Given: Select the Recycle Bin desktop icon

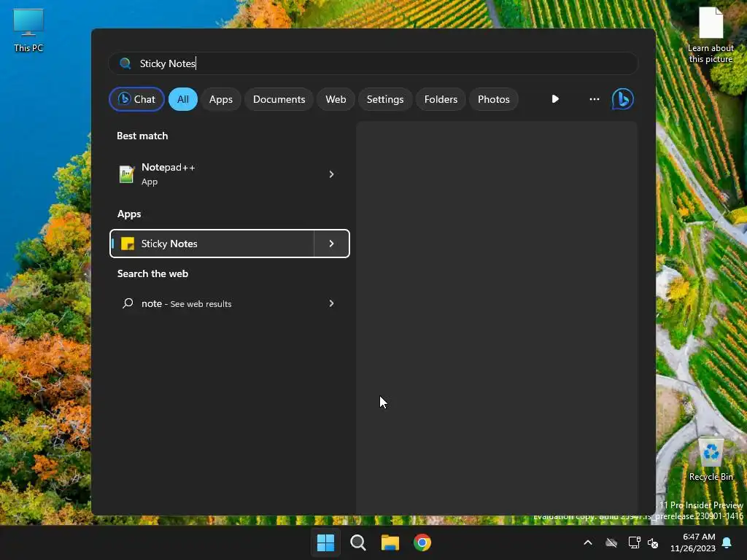Looking at the screenshot, I should click(x=711, y=459).
